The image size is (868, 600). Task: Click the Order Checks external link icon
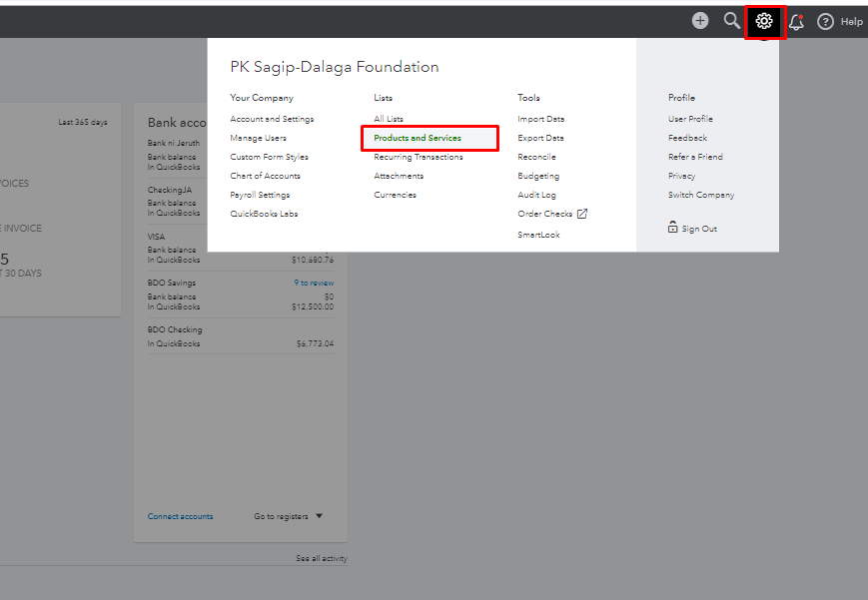[582, 214]
